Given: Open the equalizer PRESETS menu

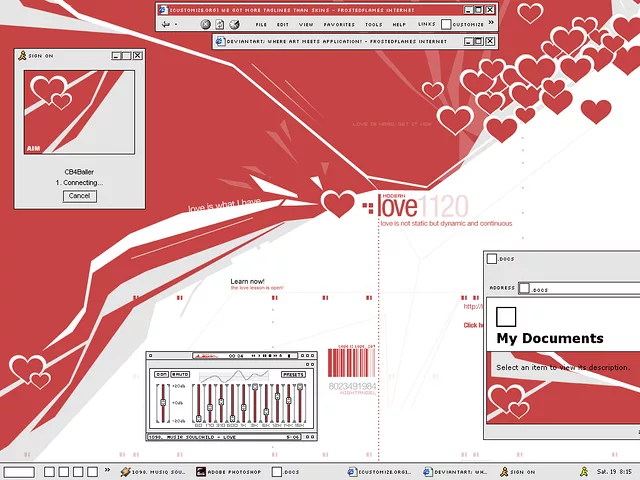Looking at the screenshot, I should tap(293, 374).
